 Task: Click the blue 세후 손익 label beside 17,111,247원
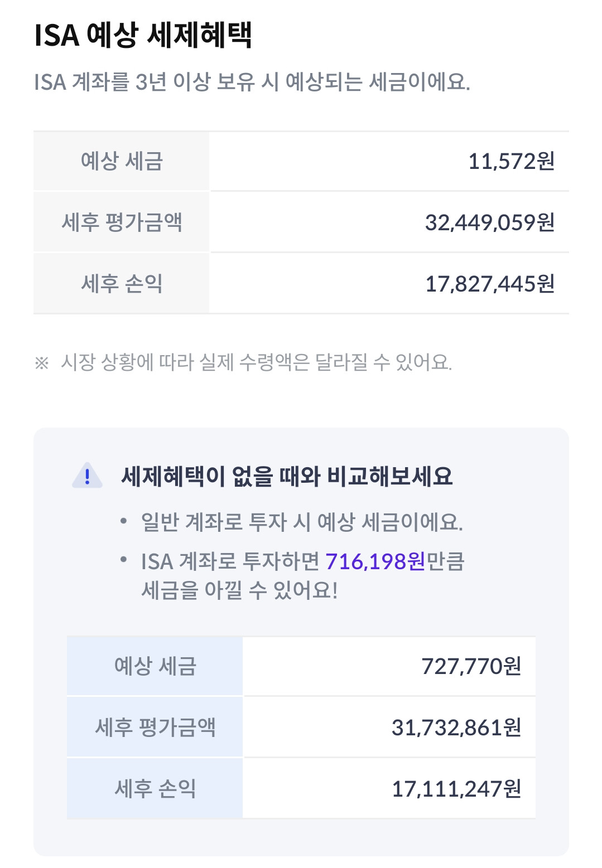(x=155, y=789)
